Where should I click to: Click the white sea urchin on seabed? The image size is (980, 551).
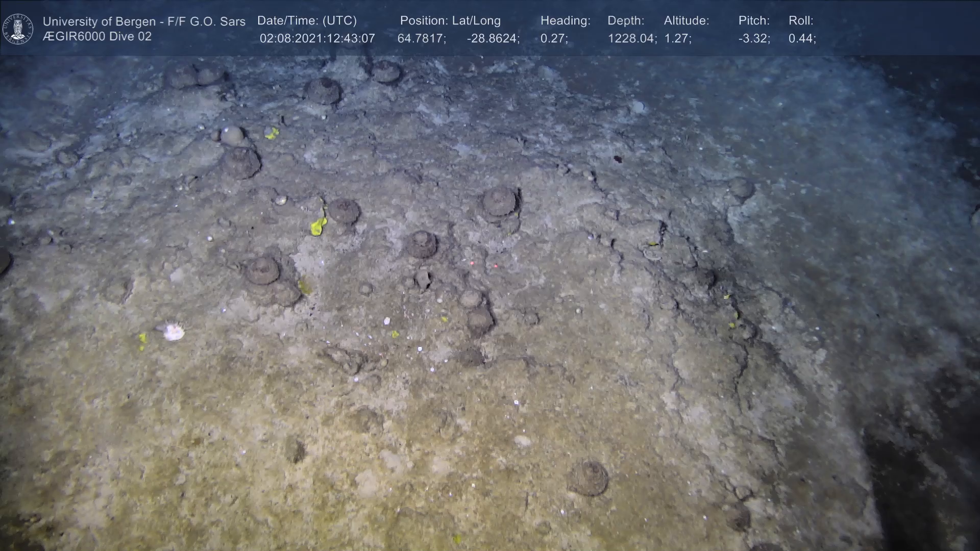click(173, 333)
